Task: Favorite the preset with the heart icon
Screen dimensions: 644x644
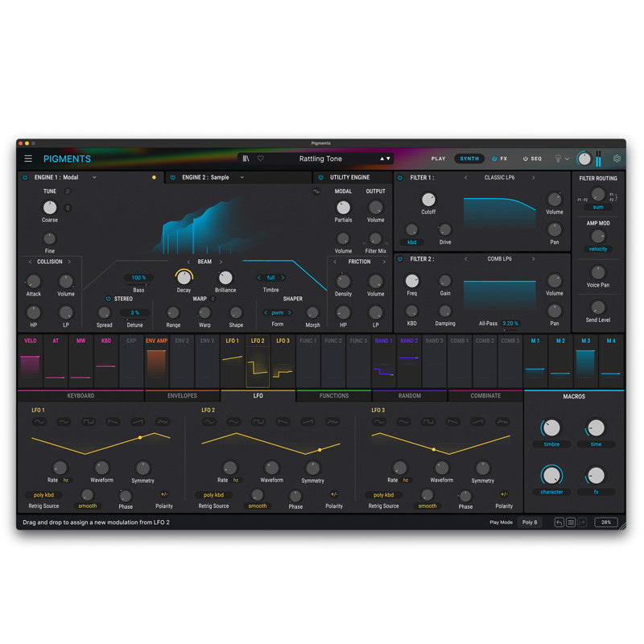Action: (260, 159)
